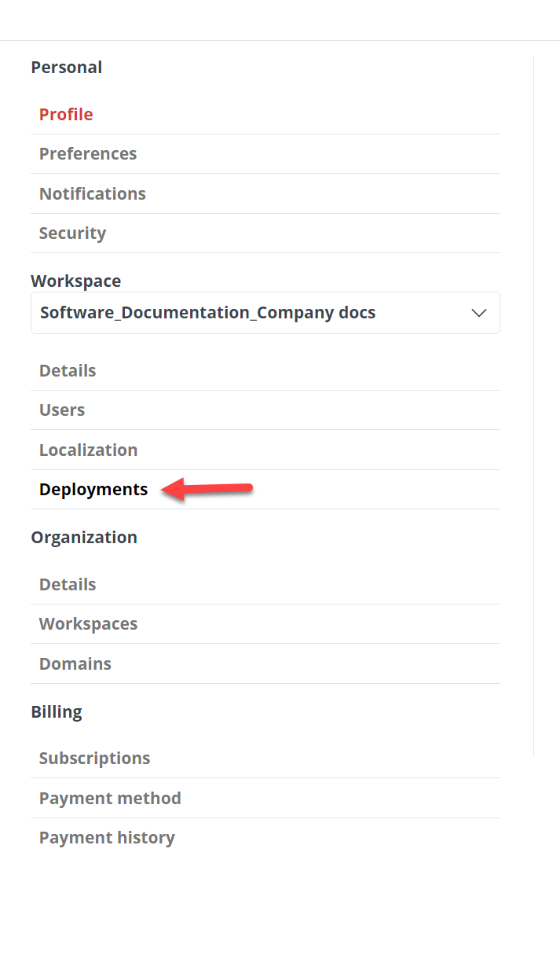Click the Workspace section heading
Image resolution: width=560 pixels, height=959 pixels.
coord(76,281)
